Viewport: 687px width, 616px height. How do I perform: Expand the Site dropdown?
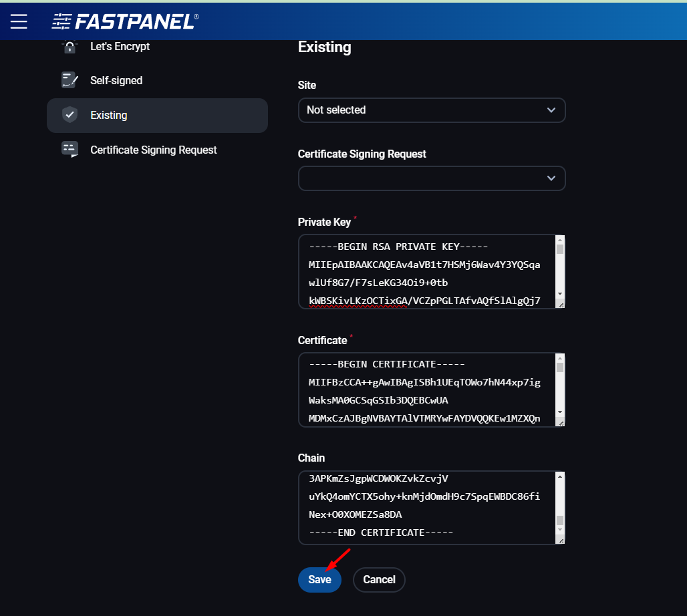pyautogui.click(x=431, y=110)
